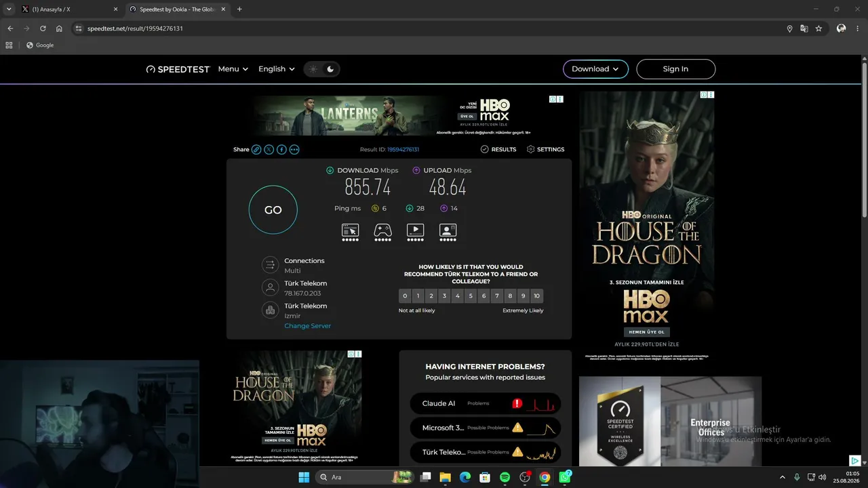Rate recommendation score 5
Image resolution: width=868 pixels, height=488 pixels.
tap(471, 296)
